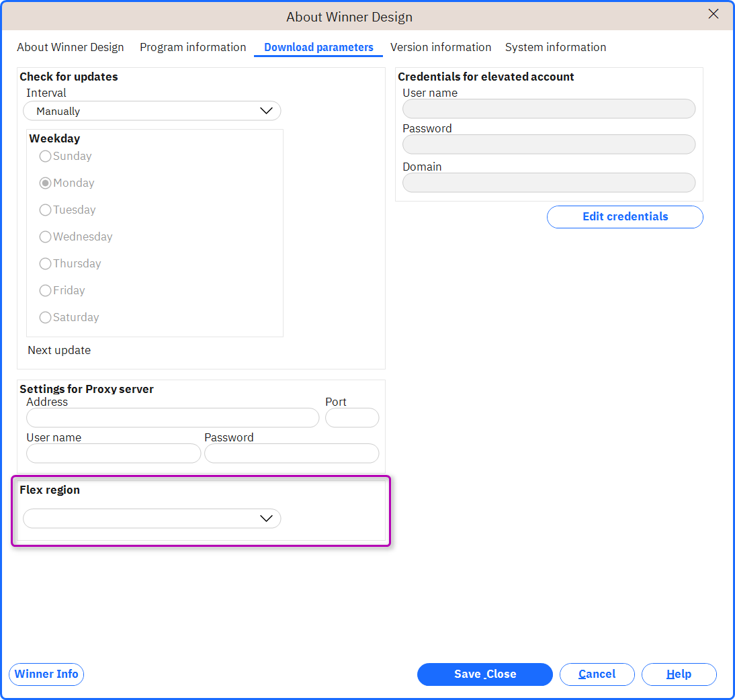Focus the Proxy server Password field
The image size is (735, 700).
pos(292,453)
